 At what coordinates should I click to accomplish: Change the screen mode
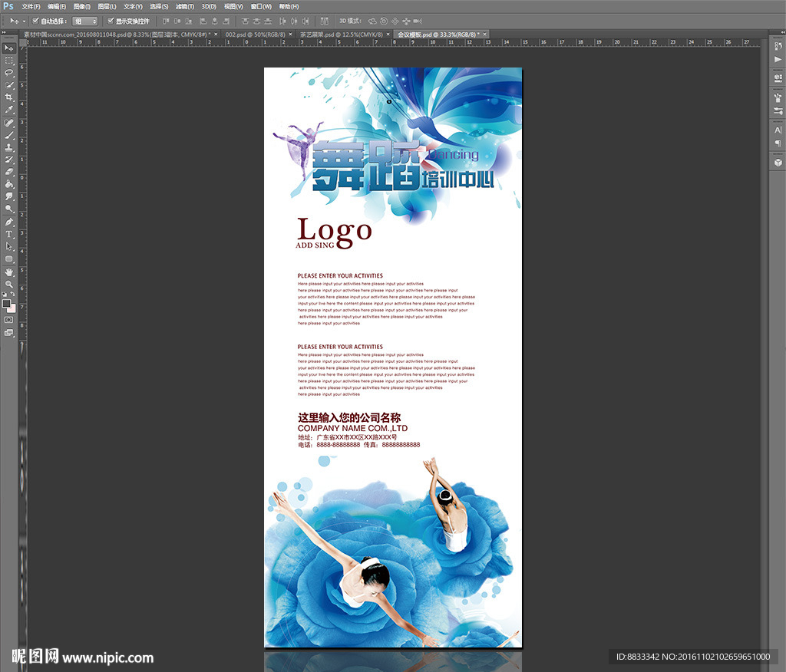point(9,333)
